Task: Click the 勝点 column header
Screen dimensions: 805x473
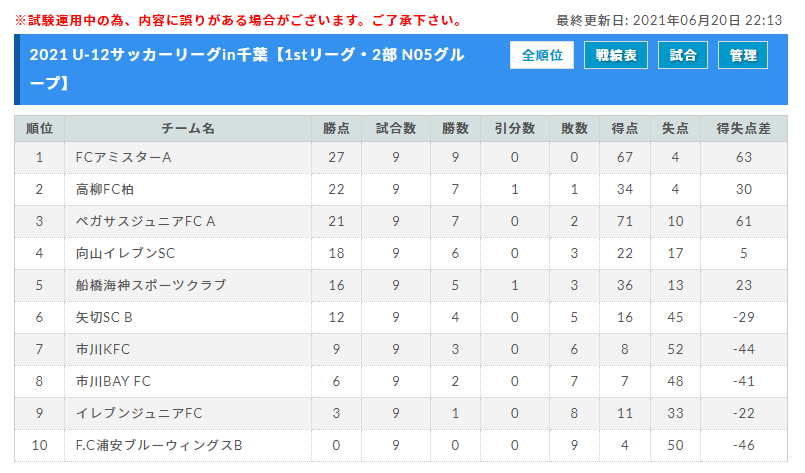Action: [336, 128]
